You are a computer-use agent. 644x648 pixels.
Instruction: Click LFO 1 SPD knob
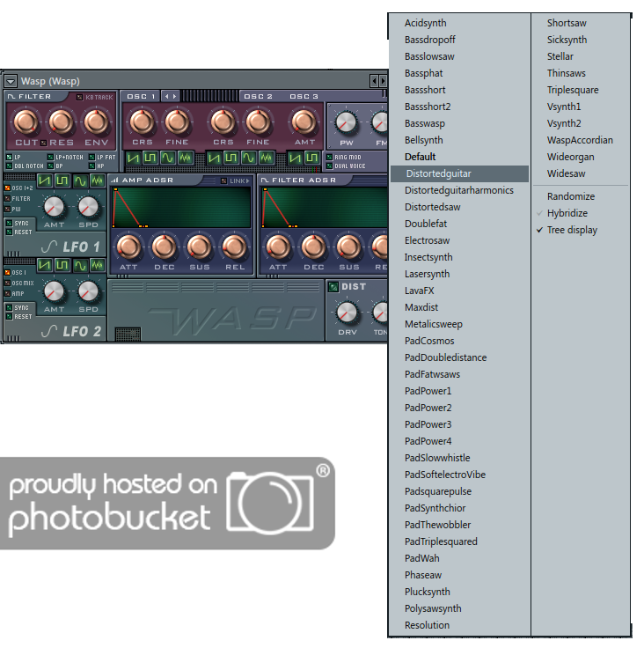[x=88, y=207]
